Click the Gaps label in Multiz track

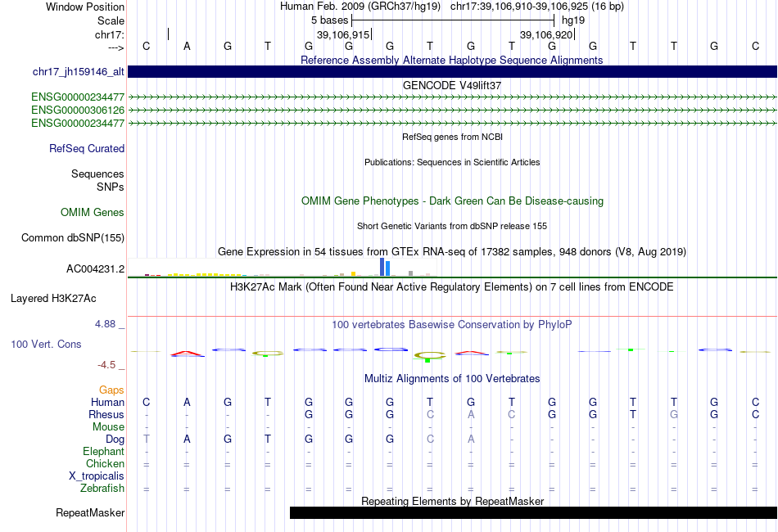point(111,390)
